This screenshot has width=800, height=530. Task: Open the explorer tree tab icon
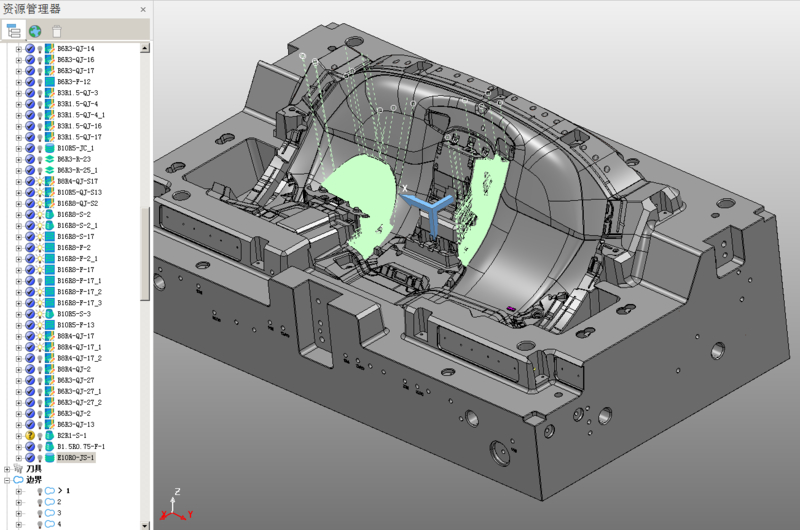[x=13, y=31]
